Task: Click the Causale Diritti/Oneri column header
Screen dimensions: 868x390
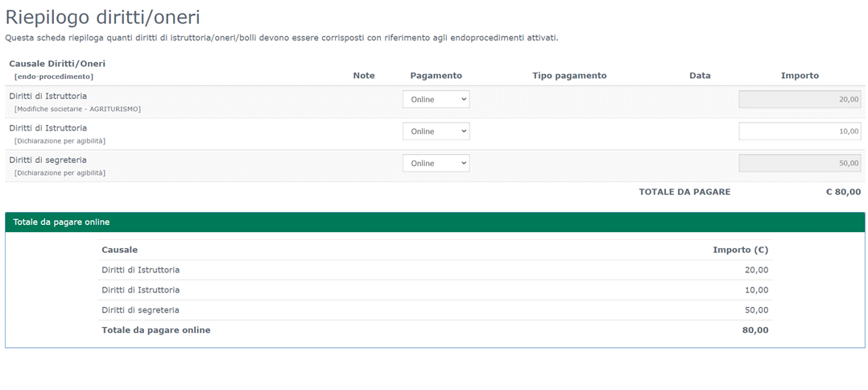Action: point(57,64)
